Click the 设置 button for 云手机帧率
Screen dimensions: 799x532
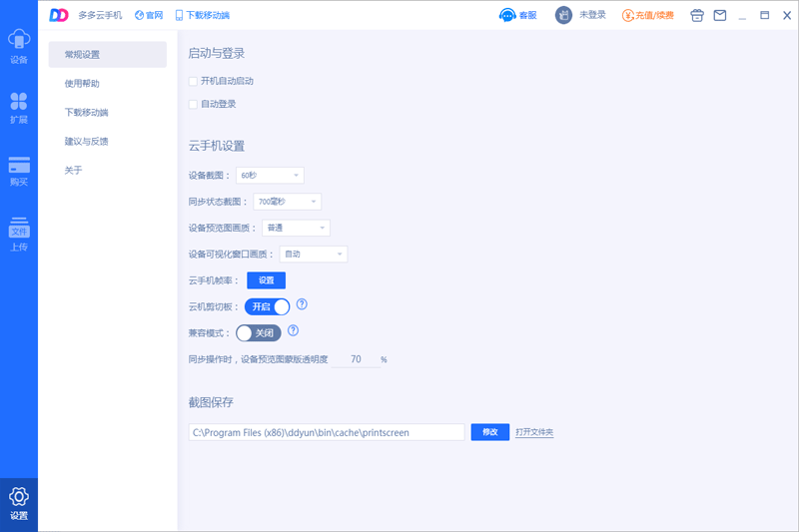pyautogui.click(x=266, y=280)
